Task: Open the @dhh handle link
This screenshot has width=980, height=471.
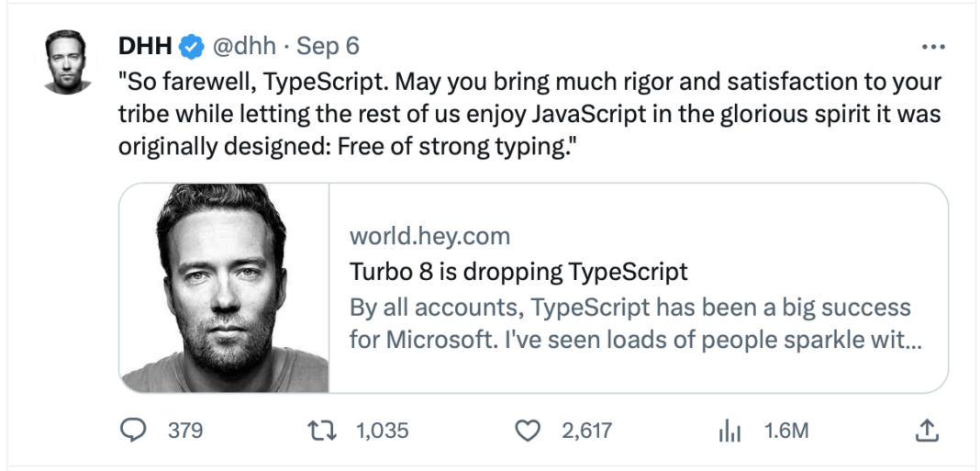Action: 244,46
